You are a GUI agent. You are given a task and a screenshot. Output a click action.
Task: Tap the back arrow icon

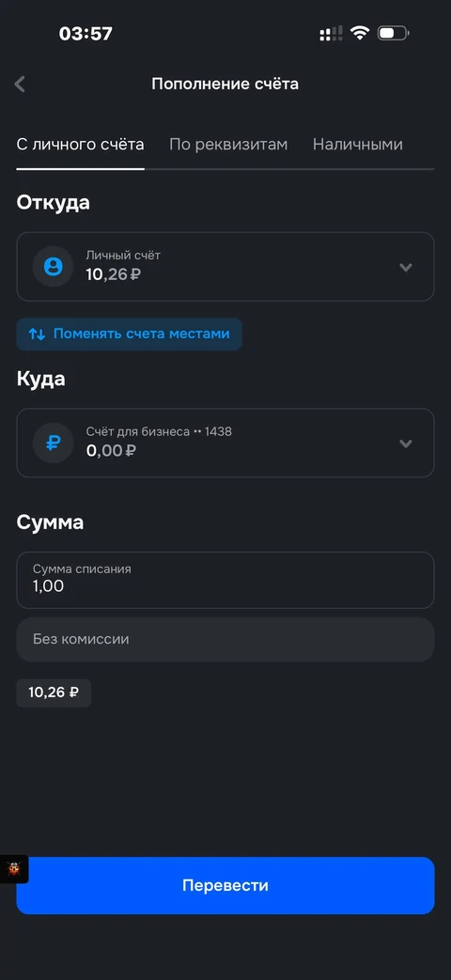(20, 84)
